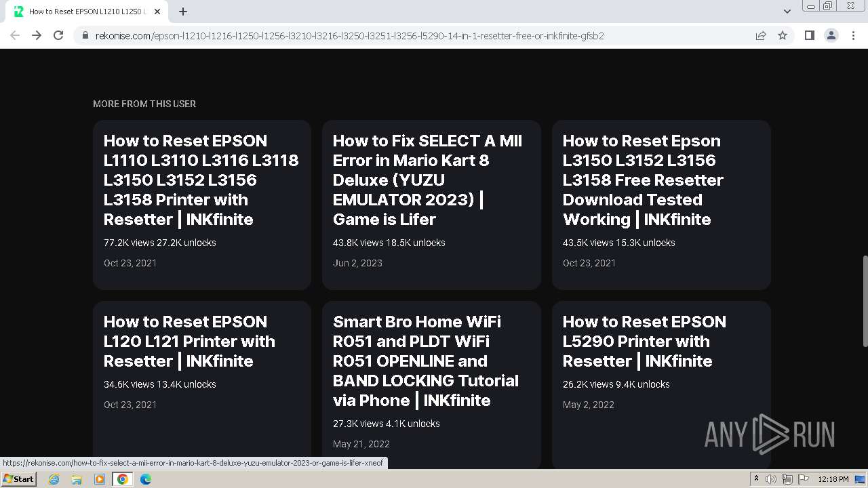Bookmark this tab with star icon
This screenshot has width=868, height=488.
coord(783,35)
